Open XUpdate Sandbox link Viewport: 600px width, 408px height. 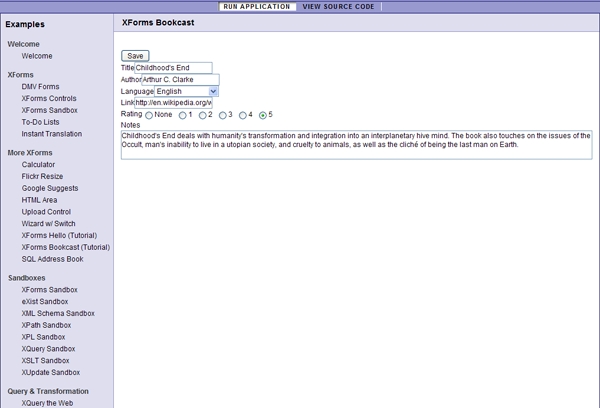[x=51, y=372]
